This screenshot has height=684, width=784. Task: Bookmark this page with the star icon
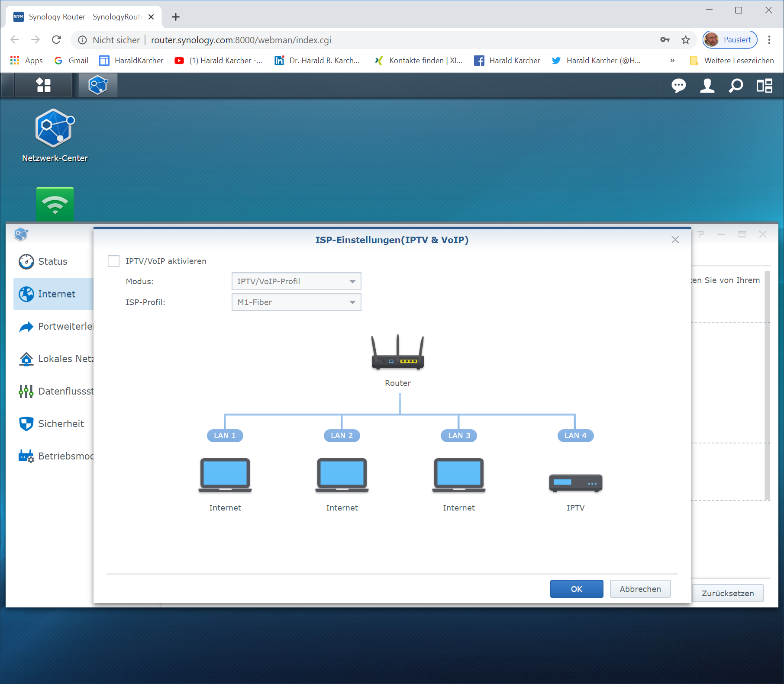(x=686, y=40)
